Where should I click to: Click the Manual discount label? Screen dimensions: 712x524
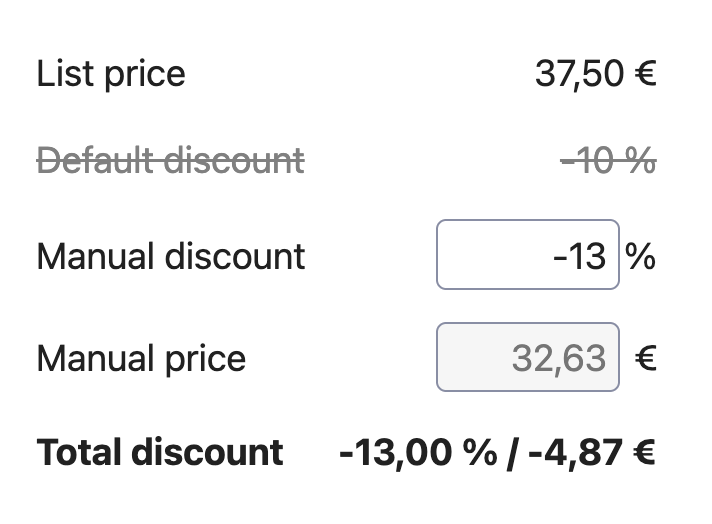170,256
